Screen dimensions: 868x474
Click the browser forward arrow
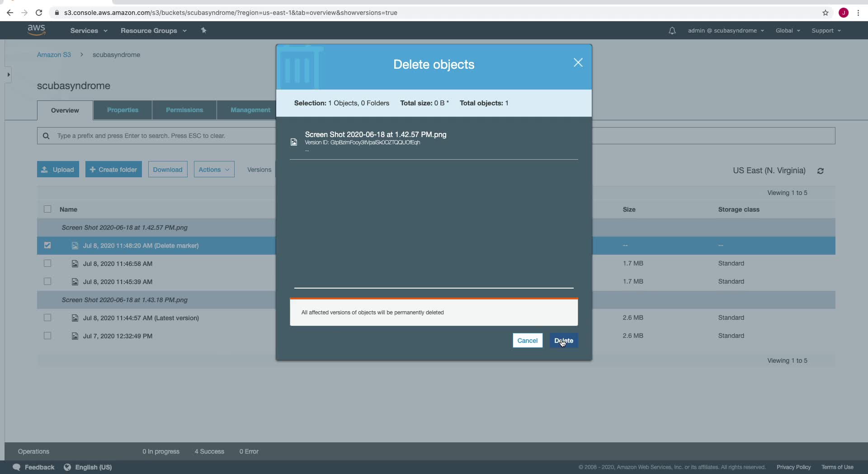pos(24,13)
